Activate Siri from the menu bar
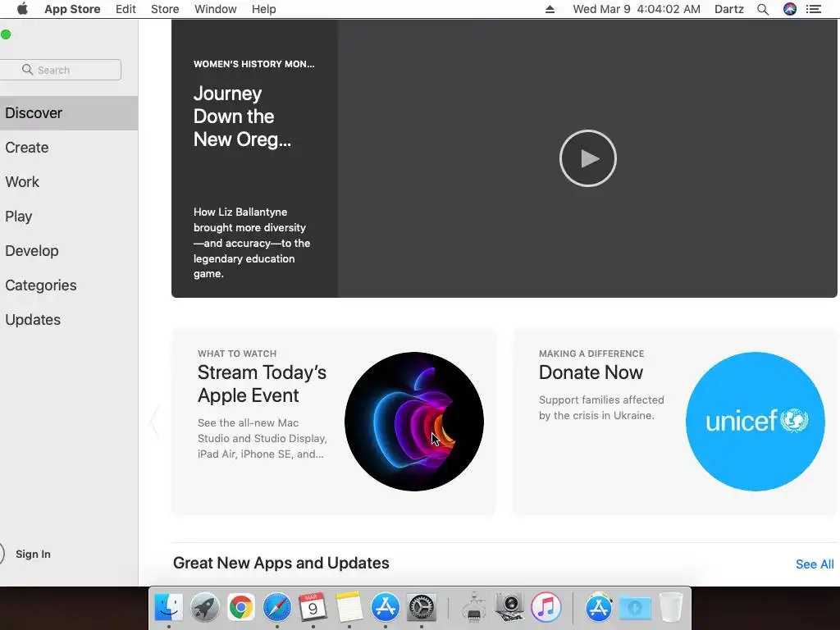Viewport: 840px width, 630px height. coord(790,9)
